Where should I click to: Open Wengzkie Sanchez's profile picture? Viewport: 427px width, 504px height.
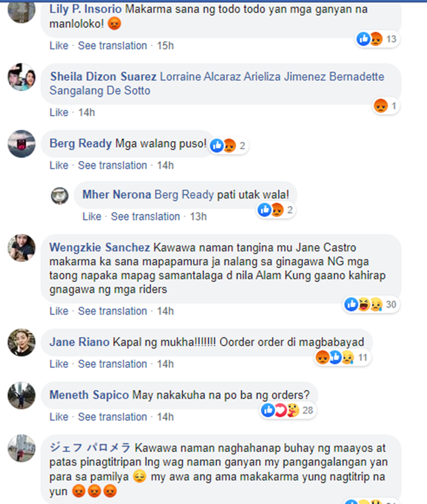pyautogui.click(x=22, y=248)
